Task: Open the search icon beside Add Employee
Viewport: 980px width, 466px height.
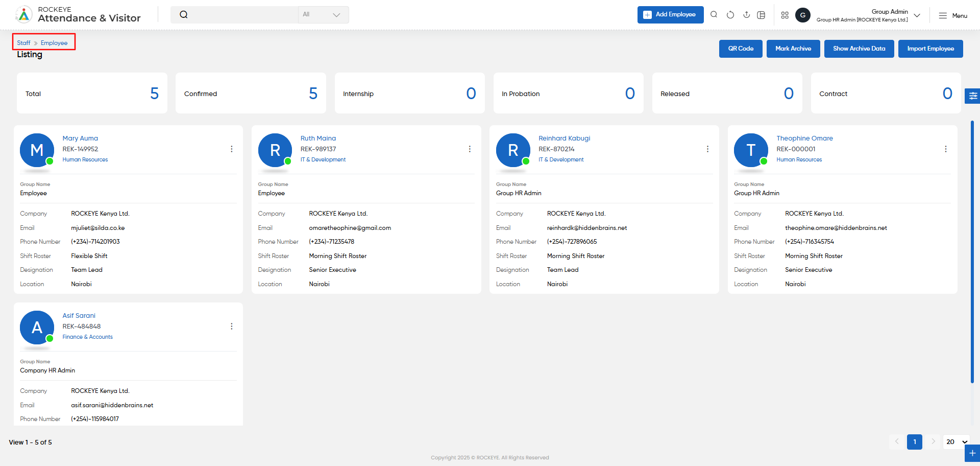Action: coord(714,15)
